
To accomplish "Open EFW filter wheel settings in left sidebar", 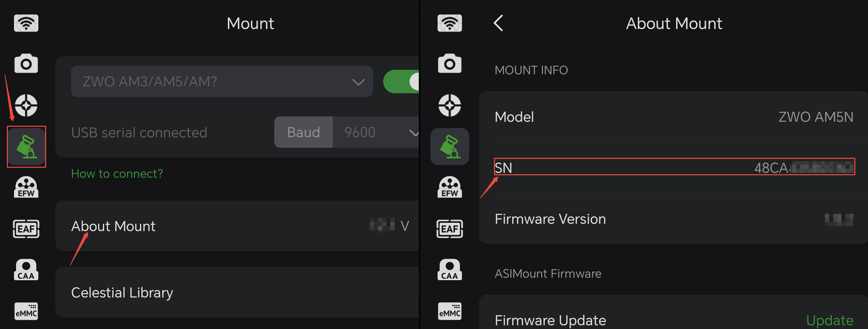I will pos(26,187).
